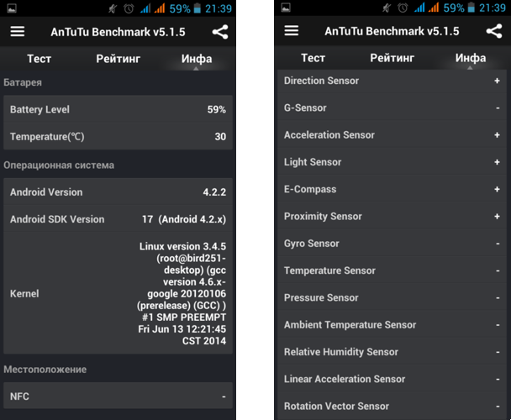Select Инфа tab on left screen
Viewport: 511px width, 420px height.
197,59
